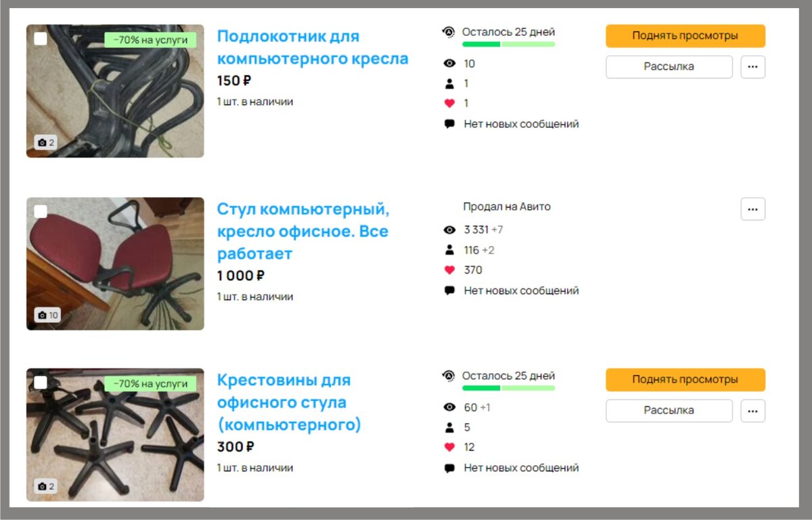Screen dimensions: 812x520
Task: Click the Поднять просмотры button for the armrest listing
Action: coord(685,36)
